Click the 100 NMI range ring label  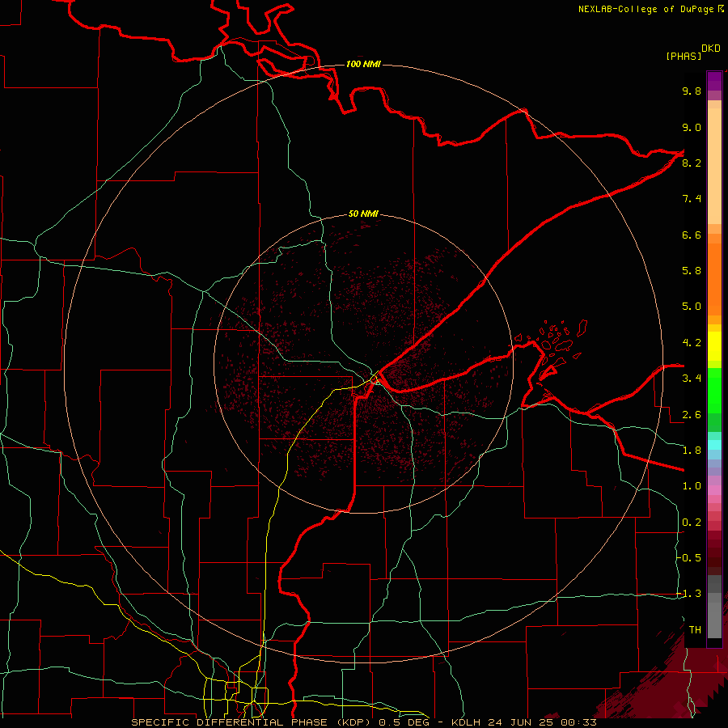coord(363,64)
